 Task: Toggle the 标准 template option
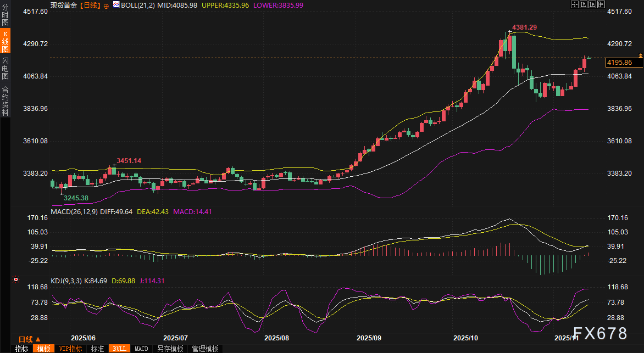(97, 349)
